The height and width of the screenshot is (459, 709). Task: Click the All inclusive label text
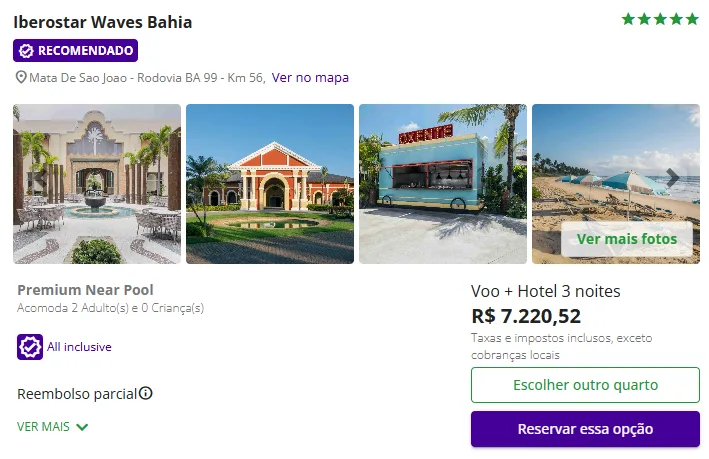(x=80, y=347)
